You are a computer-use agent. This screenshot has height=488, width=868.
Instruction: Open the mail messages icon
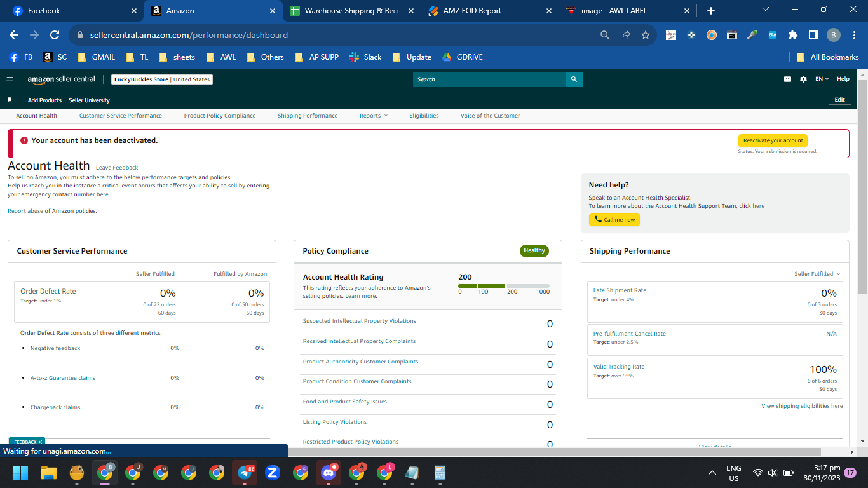788,79
